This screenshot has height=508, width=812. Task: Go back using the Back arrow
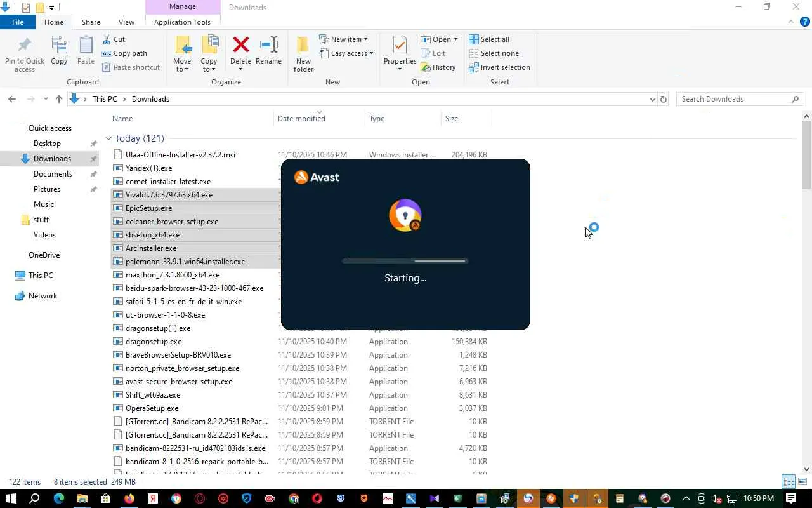12,99
